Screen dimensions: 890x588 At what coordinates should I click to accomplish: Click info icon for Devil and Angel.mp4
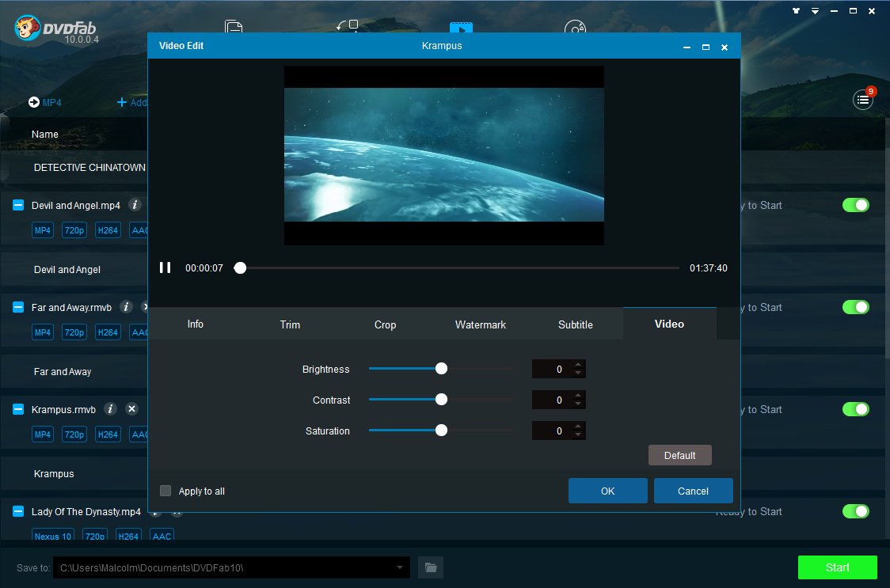coord(135,204)
